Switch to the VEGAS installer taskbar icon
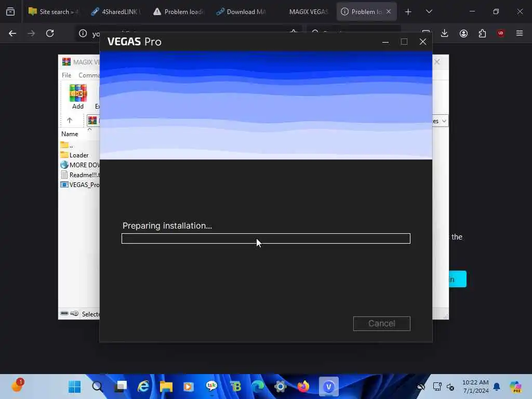532x399 pixels. tap(328, 387)
